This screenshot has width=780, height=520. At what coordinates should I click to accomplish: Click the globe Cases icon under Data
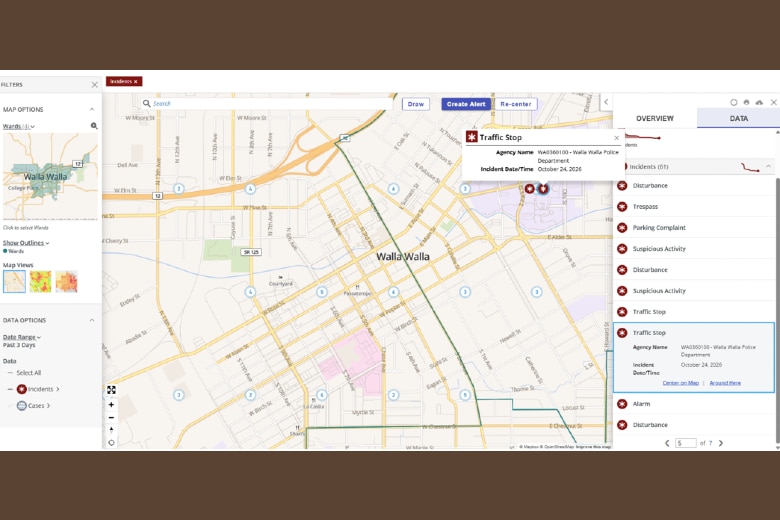21,406
